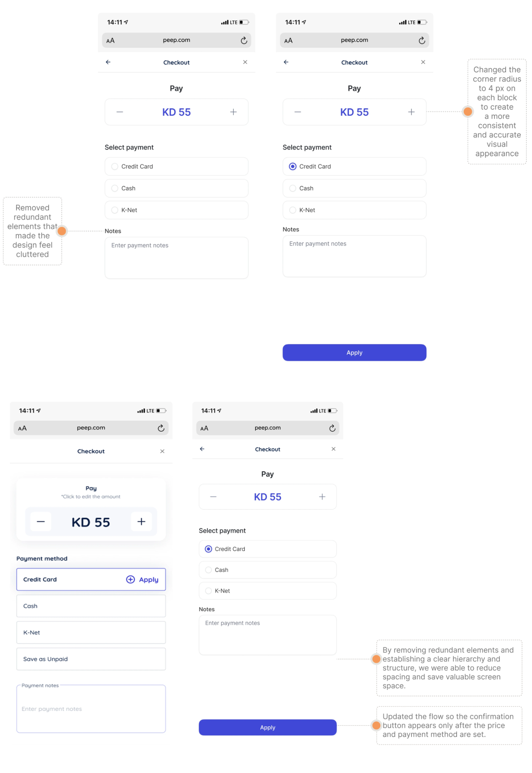Click Enter payment notes box in upper-right mockup
This screenshot has width=532, height=773.
tap(354, 256)
